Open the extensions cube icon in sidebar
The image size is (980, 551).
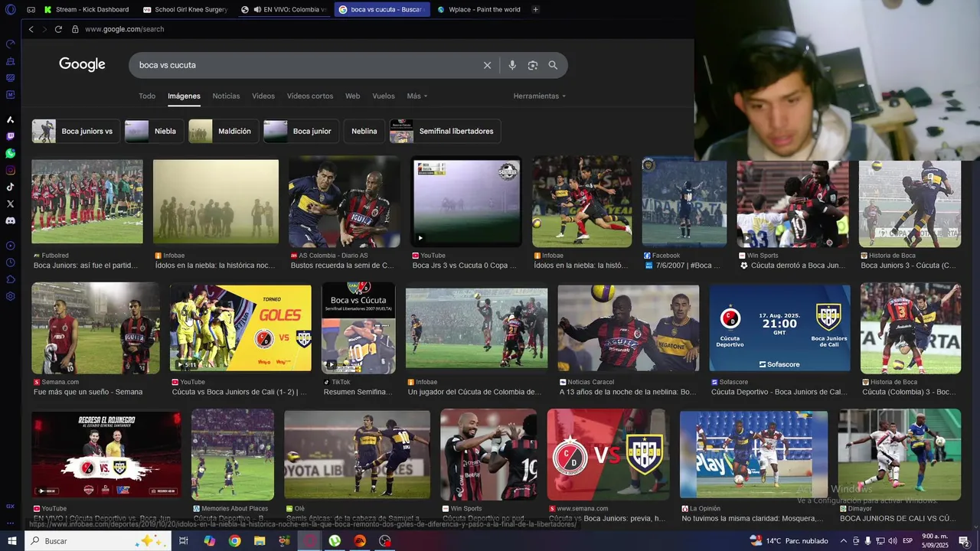click(11, 279)
